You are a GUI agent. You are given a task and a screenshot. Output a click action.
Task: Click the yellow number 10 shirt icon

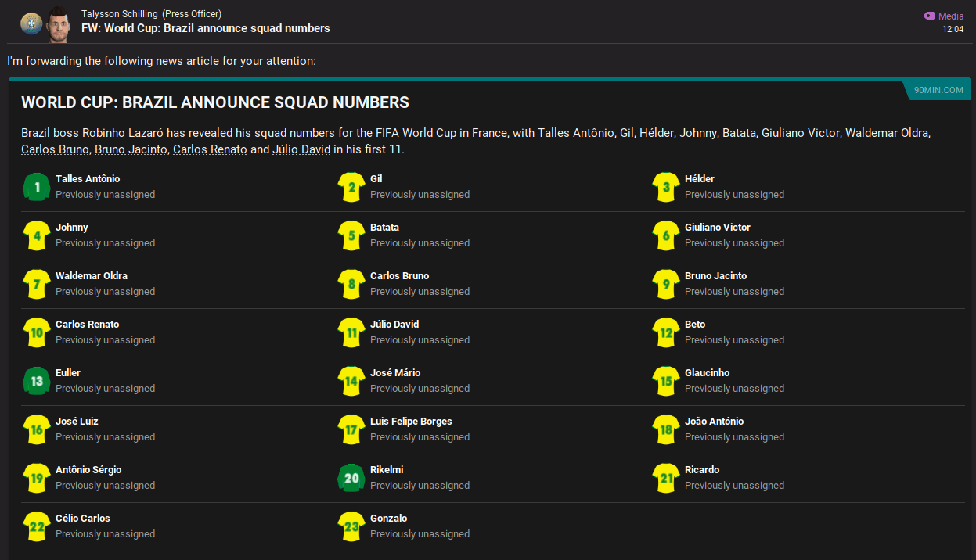[x=37, y=332]
